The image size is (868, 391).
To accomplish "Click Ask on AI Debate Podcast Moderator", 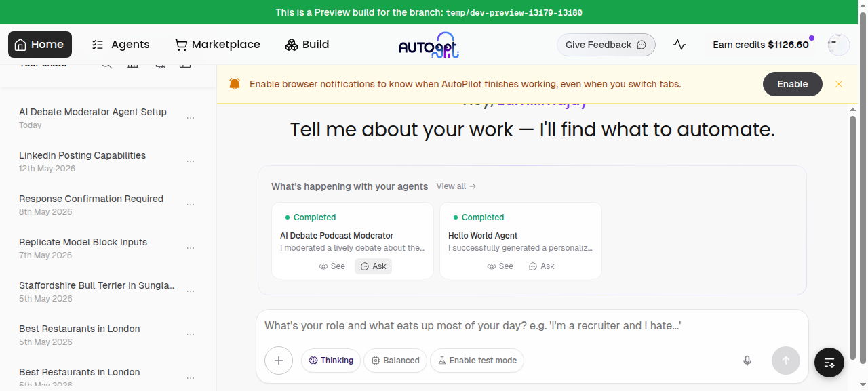I will 373,266.
